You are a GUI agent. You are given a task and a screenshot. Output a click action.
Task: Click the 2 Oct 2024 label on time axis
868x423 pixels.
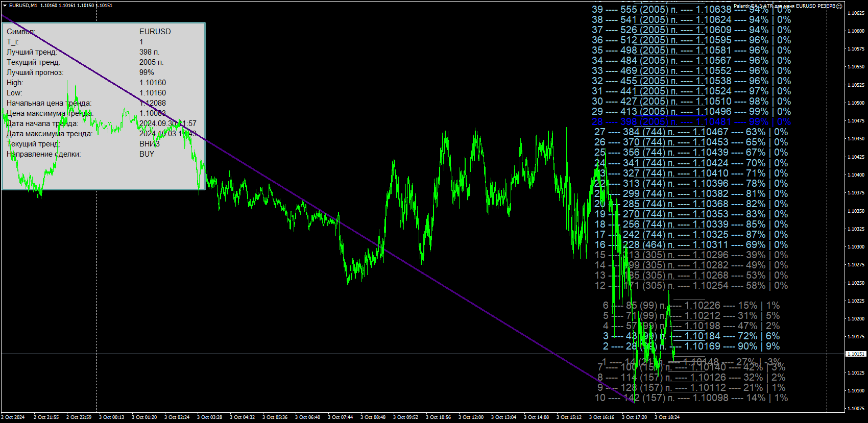13,417
